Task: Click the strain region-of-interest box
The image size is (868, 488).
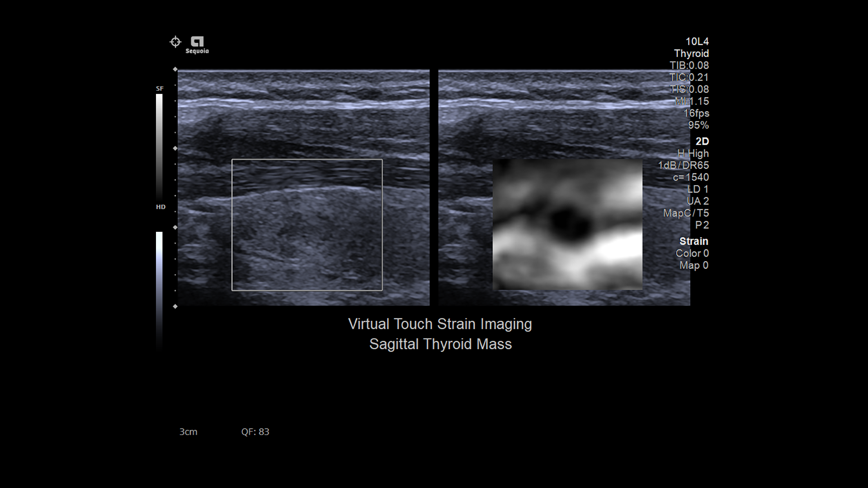Action: pos(307,225)
